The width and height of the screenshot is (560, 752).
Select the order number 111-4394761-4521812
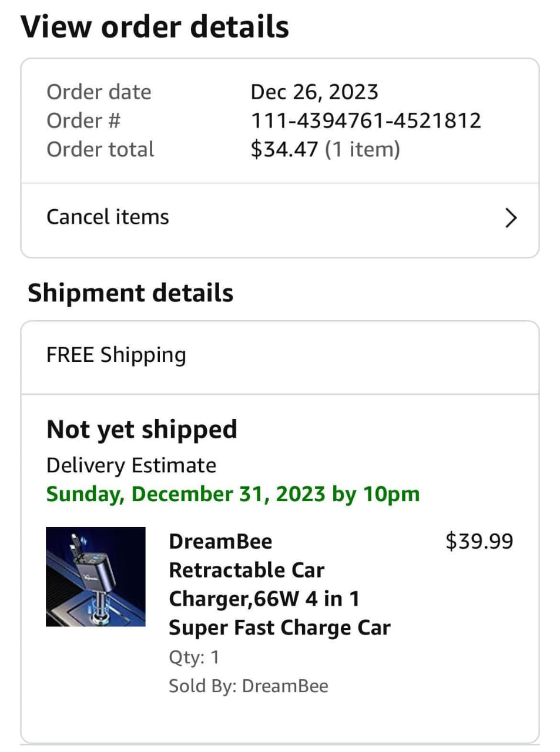366,120
